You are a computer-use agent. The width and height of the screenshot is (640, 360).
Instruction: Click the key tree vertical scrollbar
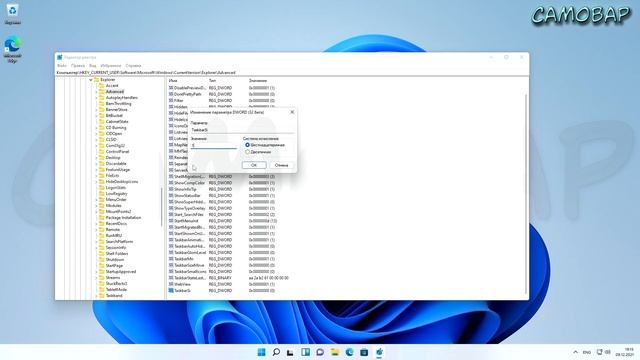(162, 206)
